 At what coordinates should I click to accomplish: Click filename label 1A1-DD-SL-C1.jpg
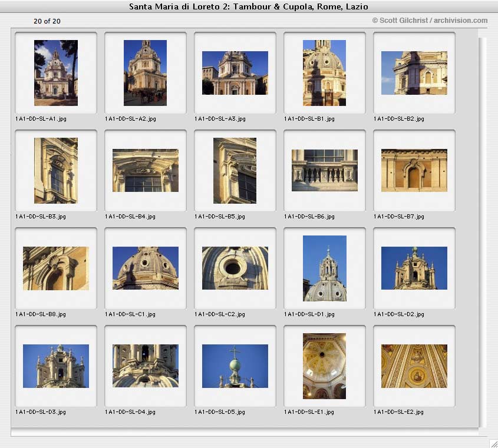tap(130, 314)
